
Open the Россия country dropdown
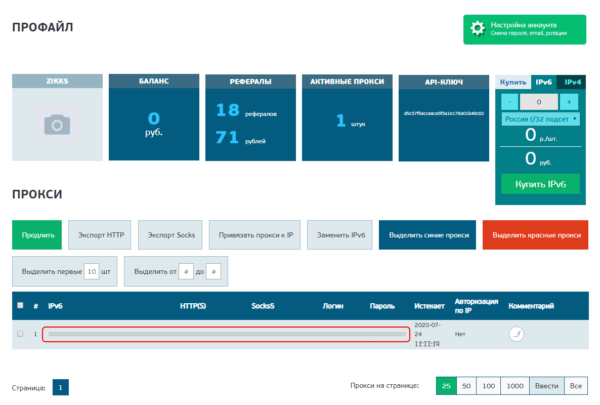pos(540,120)
